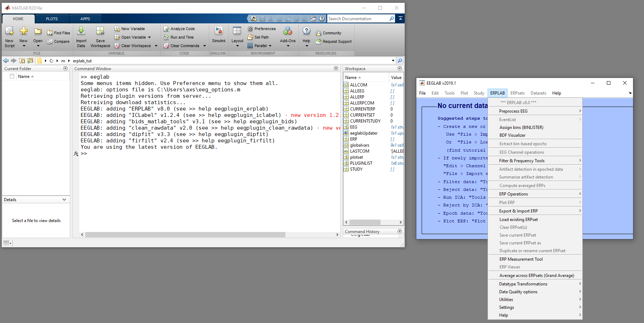Open the Preferences gear icon
This screenshot has height=323, width=644.
pos(250,29)
